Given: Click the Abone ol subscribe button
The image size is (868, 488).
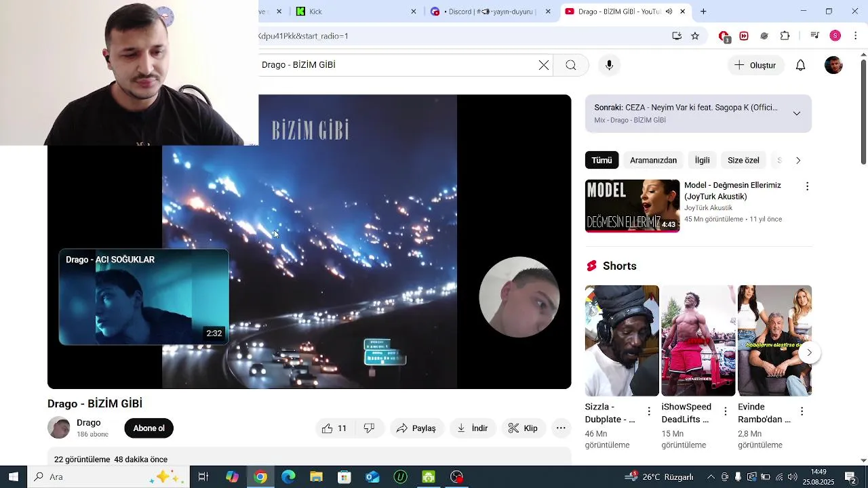Looking at the screenshot, I should 149,428.
